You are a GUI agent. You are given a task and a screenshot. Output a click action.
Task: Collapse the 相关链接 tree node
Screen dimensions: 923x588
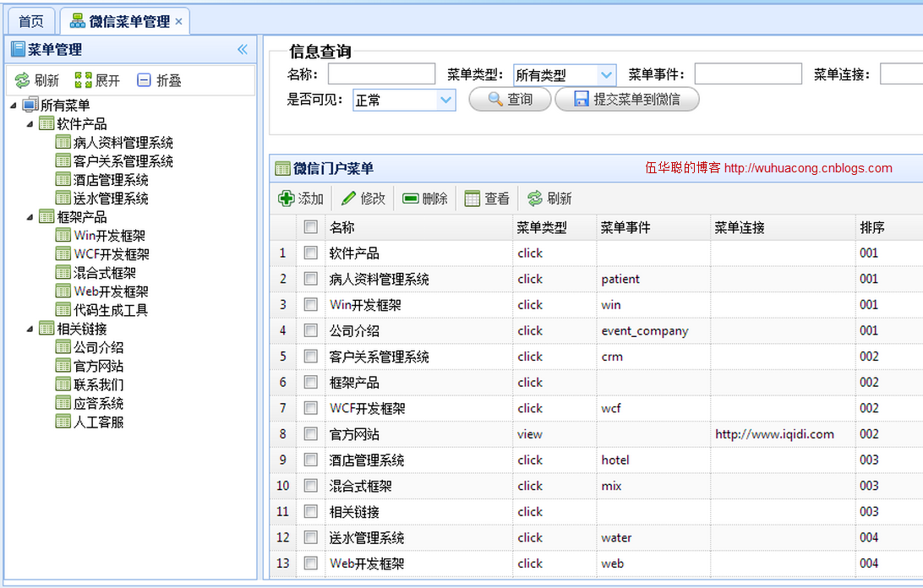[x=30, y=329]
